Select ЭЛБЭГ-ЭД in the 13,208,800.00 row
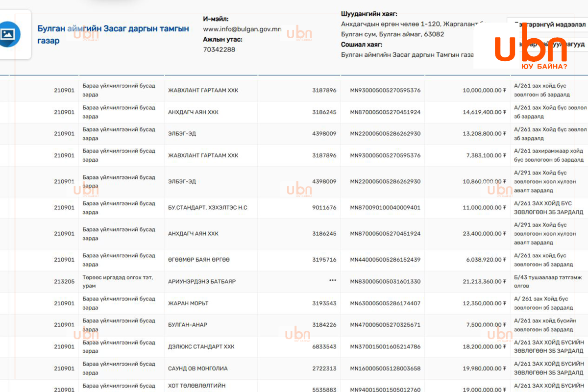The width and height of the screenshot is (588, 392). point(182,134)
